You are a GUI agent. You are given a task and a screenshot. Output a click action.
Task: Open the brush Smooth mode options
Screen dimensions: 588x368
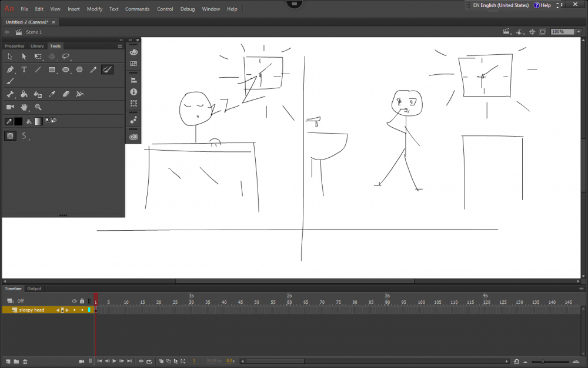point(24,136)
